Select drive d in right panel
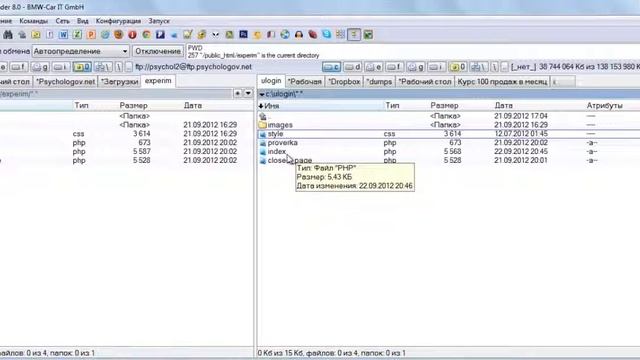640x360 pixels. pyautogui.click(x=353, y=67)
